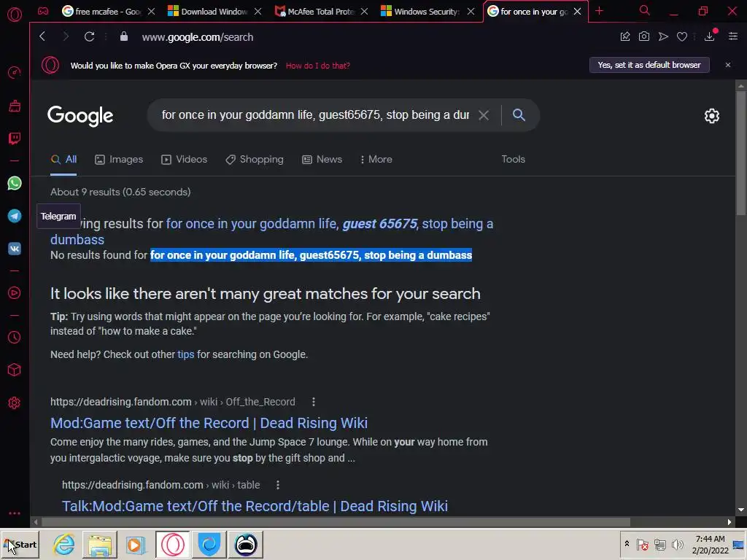Click Yes, set it as default browser
Viewport: 747px width, 560px height.
pyautogui.click(x=649, y=65)
